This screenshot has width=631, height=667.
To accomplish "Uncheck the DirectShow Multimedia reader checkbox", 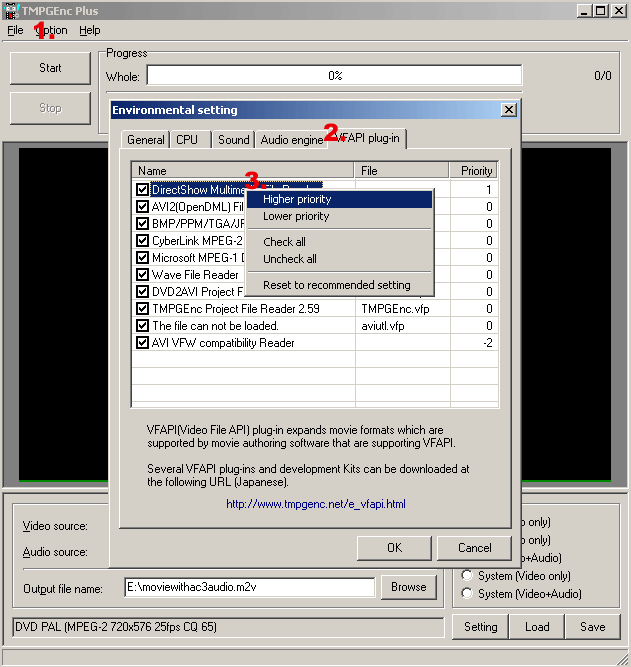I will click(143, 190).
